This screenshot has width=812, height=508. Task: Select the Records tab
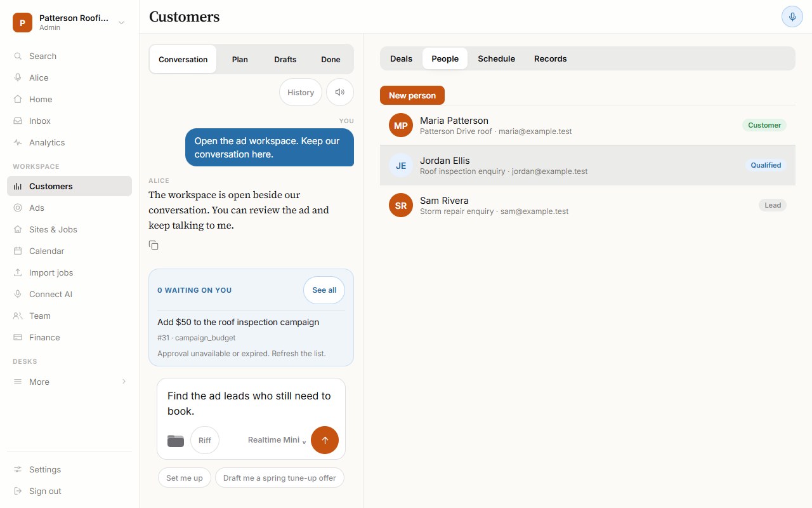click(x=551, y=58)
